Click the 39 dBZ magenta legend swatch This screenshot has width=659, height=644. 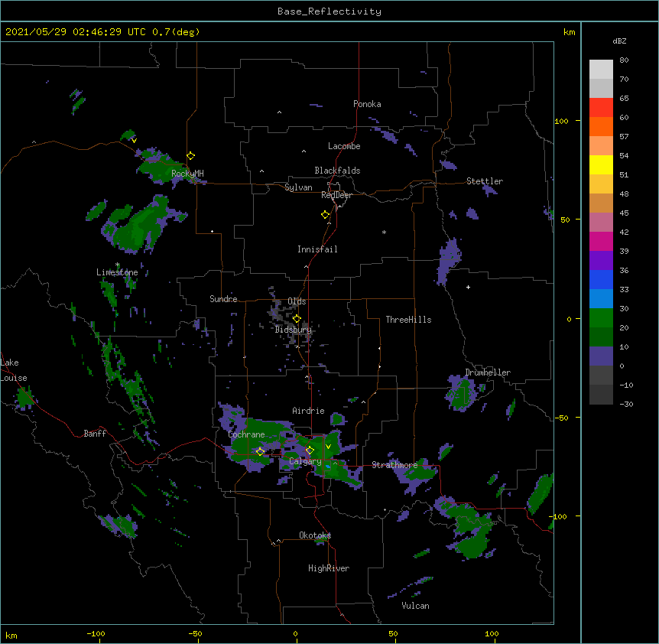click(601, 241)
